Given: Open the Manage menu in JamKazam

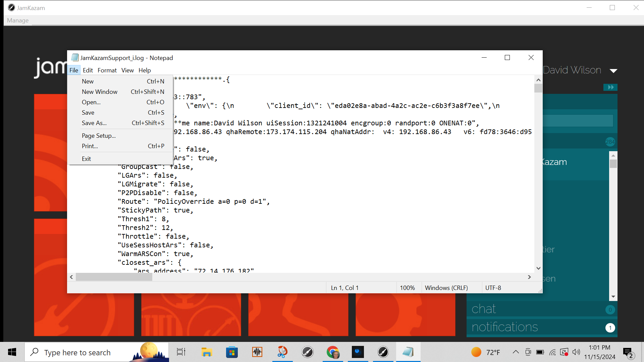Looking at the screenshot, I should coord(18,20).
